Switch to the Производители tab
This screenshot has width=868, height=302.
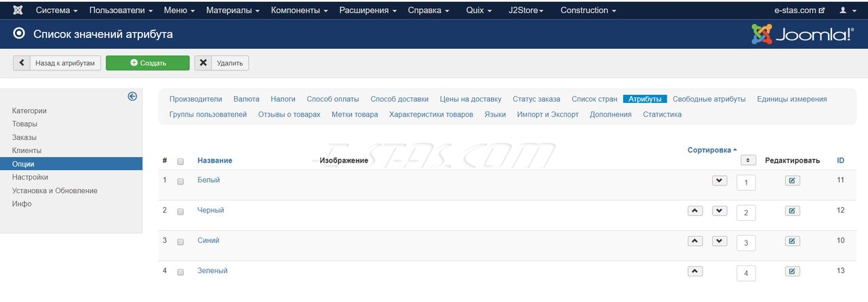196,99
